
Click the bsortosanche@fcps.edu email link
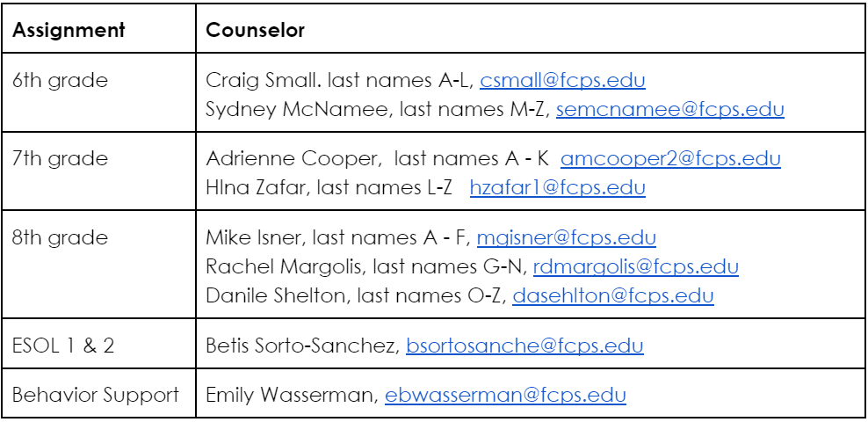[524, 346]
